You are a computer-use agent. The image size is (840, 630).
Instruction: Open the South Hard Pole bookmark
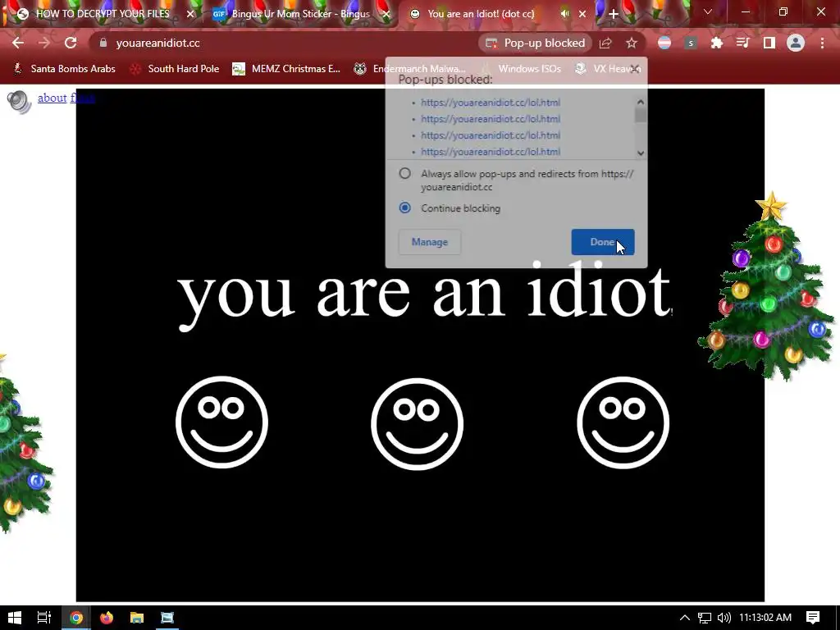[x=176, y=69]
